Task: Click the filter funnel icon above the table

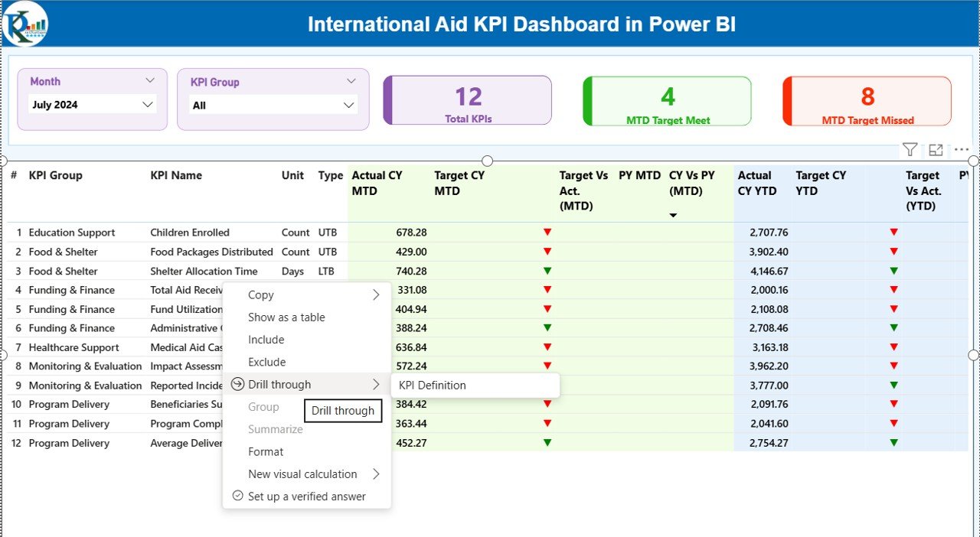Action: point(910,150)
